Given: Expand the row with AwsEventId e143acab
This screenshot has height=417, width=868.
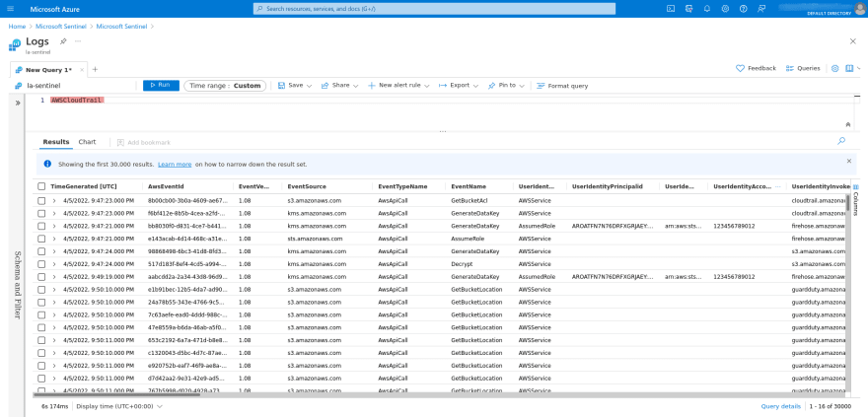Looking at the screenshot, I should click(x=54, y=239).
